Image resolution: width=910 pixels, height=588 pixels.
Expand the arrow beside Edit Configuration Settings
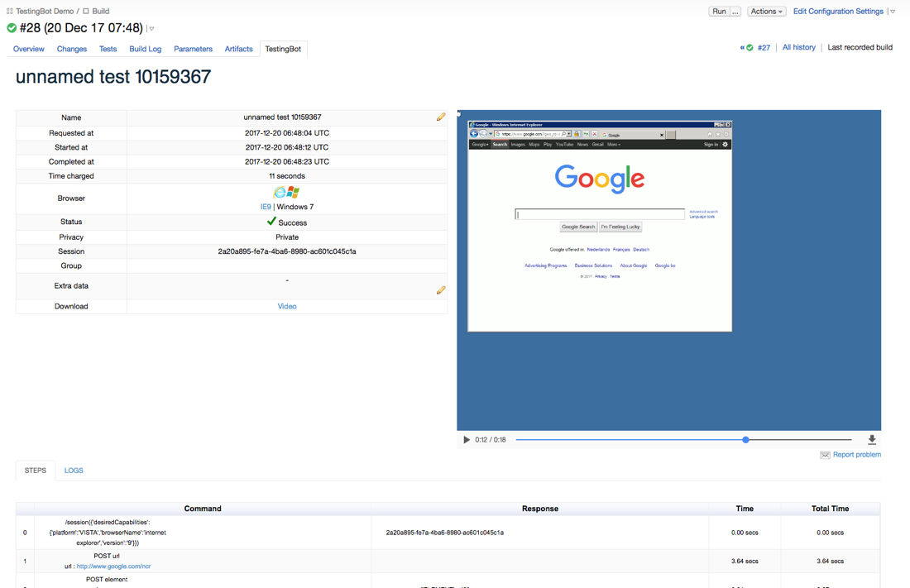(893, 12)
